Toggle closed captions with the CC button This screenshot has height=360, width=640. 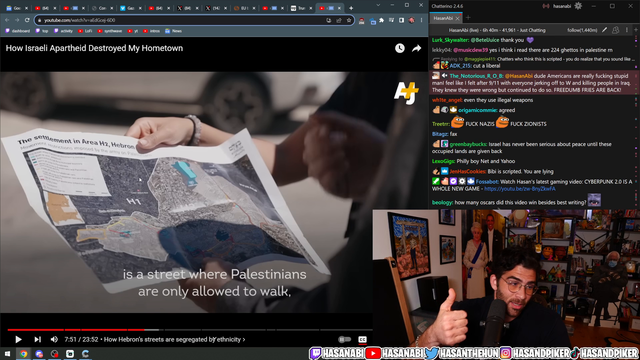click(x=362, y=339)
